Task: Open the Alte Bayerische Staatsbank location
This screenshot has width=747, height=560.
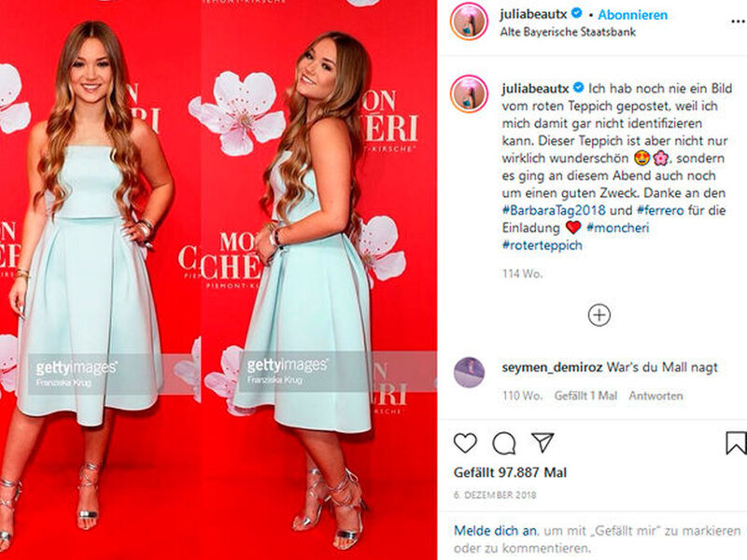Action: click(x=568, y=32)
